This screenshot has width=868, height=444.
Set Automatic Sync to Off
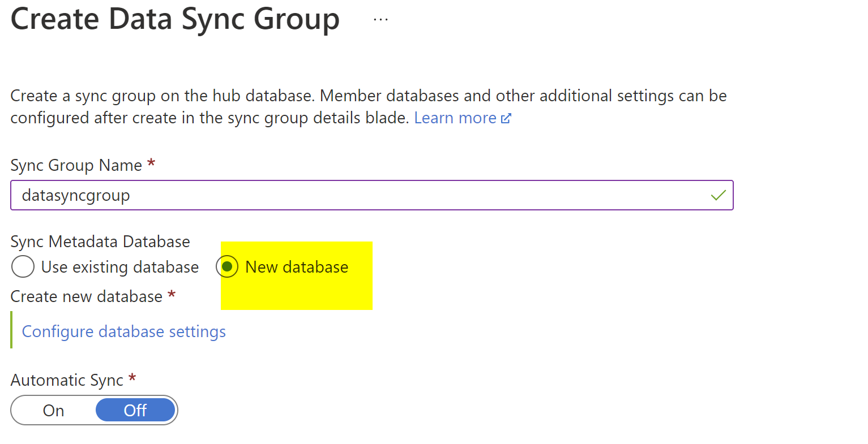(135, 410)
